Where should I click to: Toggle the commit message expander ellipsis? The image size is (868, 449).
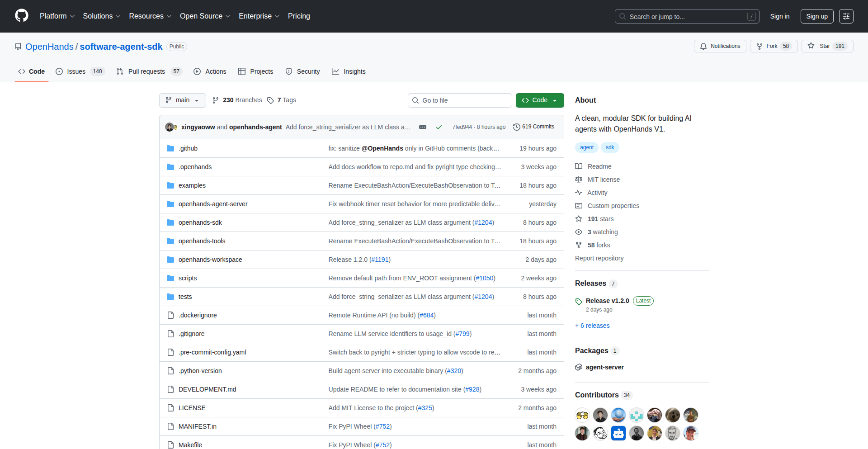(423, 127)
